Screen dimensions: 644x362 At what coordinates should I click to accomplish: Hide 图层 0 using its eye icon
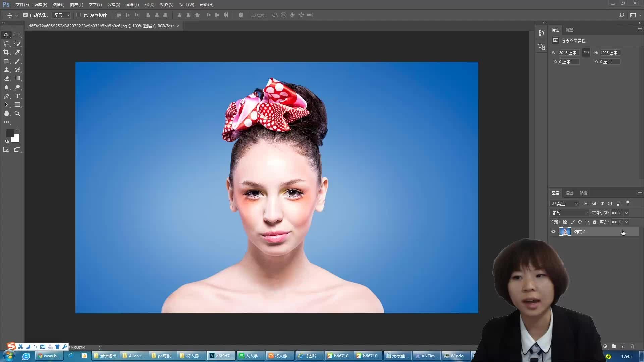553,232
